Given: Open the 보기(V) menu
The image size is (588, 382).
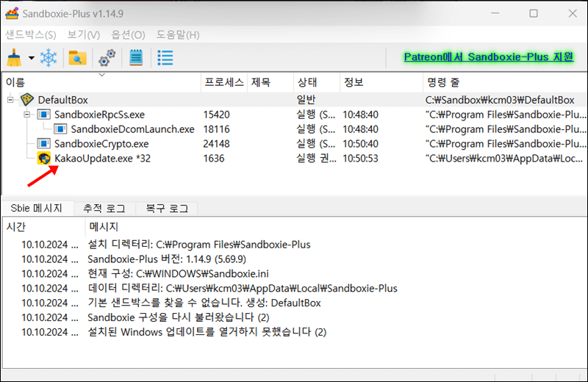Looking at the screenshot, I should pos(84,35).
